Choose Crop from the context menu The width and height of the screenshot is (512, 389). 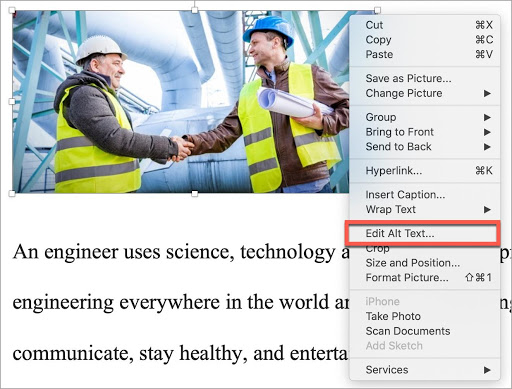[424, 249]
